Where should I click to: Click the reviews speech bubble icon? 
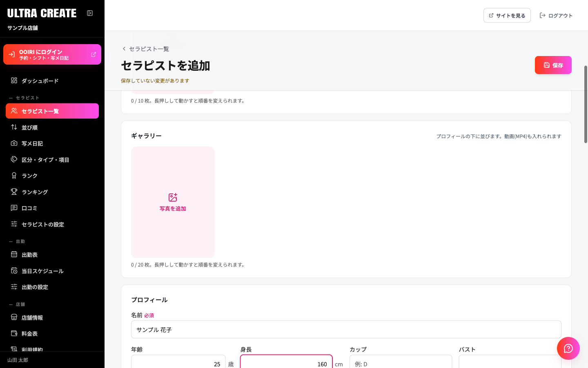[x=14, y=208]
